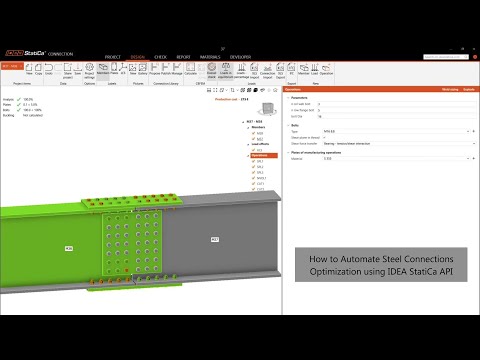Click the Weld sizing button

tap(450, 89)
